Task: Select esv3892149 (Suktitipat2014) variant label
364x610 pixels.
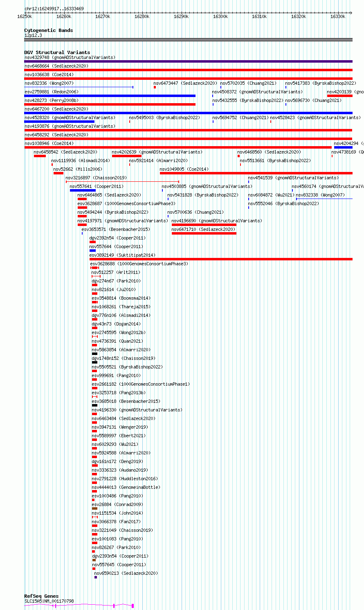Action: (122, 255)
